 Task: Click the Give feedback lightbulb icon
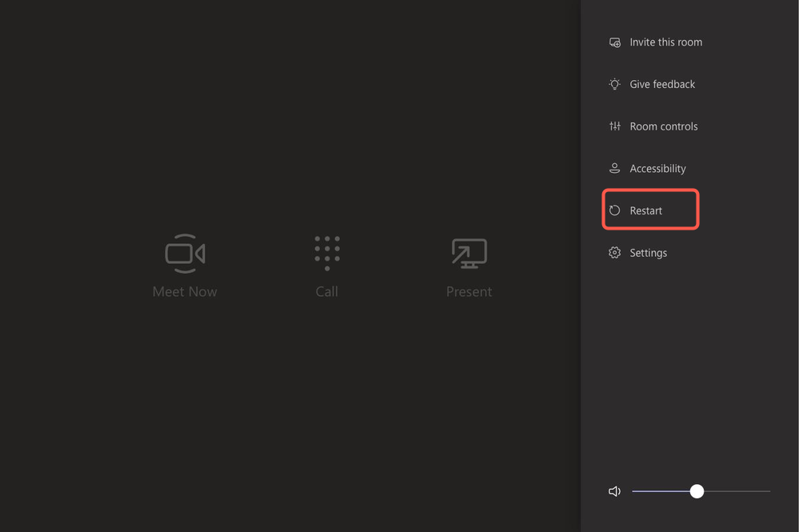(614, 84)
